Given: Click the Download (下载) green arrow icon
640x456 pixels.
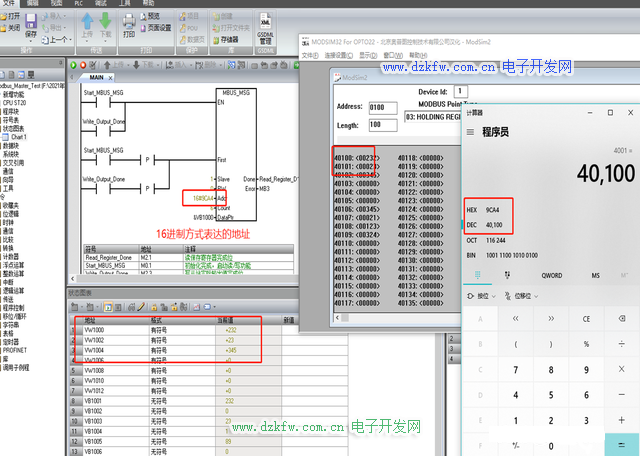Looking at the screenshot, I should pos(105,22).
